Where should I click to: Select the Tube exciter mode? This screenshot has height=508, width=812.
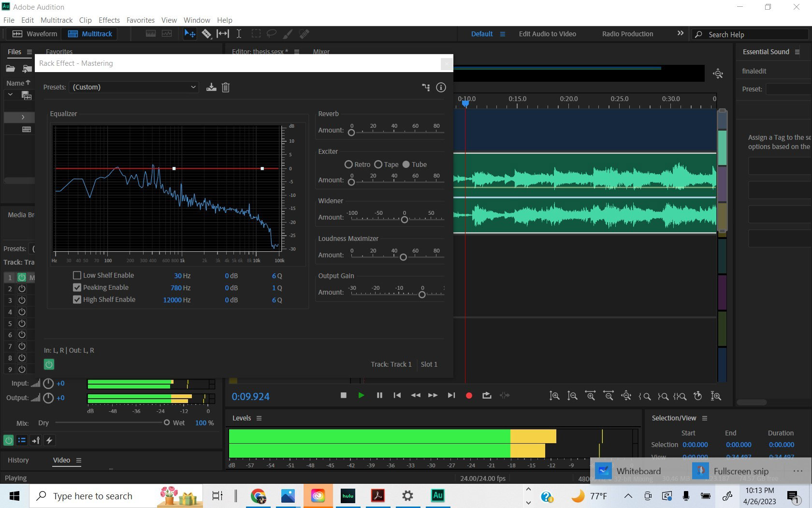pos(406,164)
